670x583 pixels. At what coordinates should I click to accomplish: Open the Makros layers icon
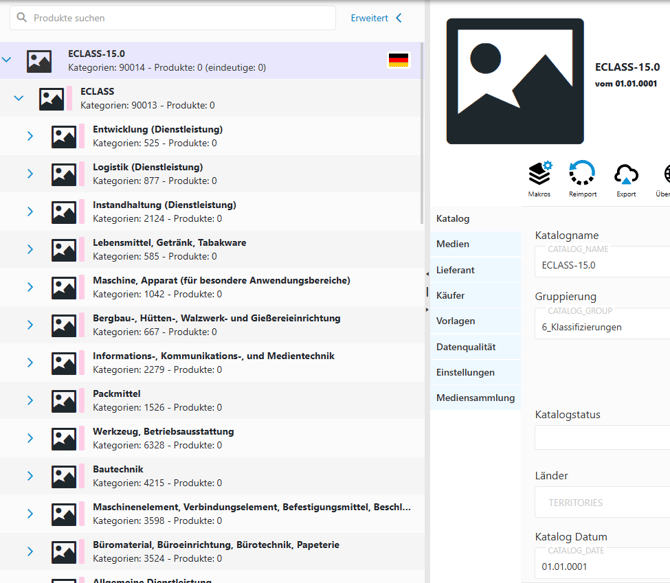[x=540, y=173]
